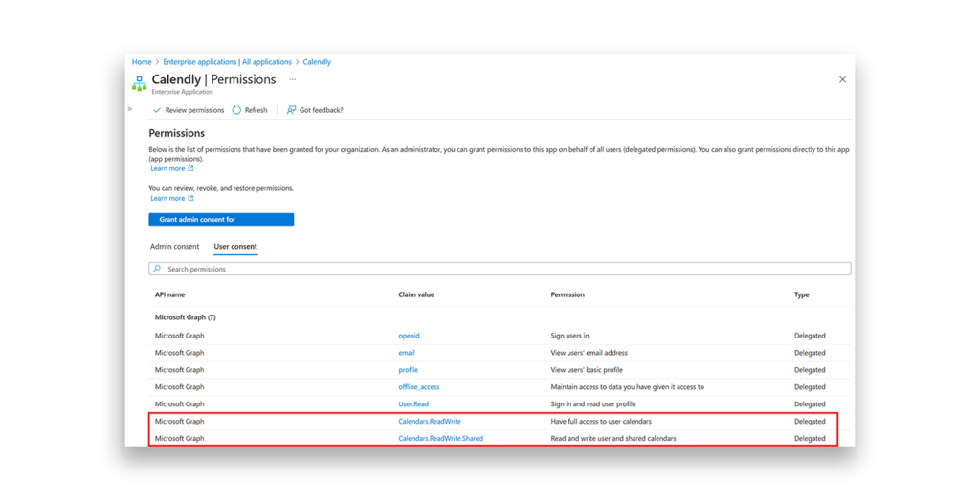Collapse the Microsoft Graph (7) group

(186, 317)
